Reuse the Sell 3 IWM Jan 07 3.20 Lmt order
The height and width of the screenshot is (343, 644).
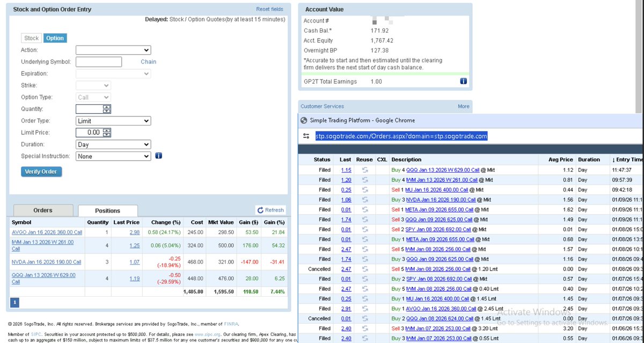point(365,329)
